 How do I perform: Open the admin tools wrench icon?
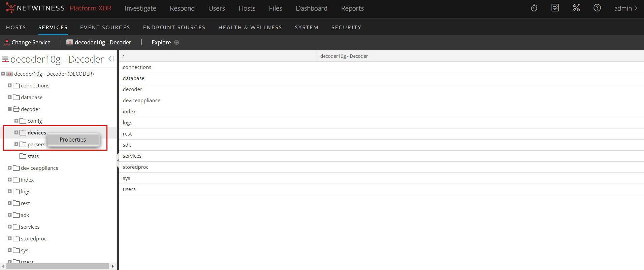(x=576, y=8)
